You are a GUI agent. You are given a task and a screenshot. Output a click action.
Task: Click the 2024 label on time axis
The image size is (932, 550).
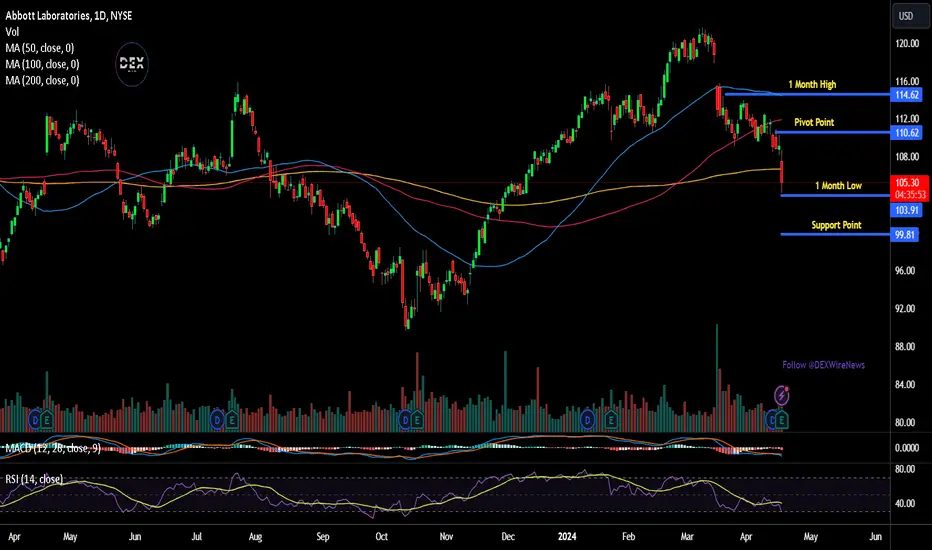click(567, 536)
